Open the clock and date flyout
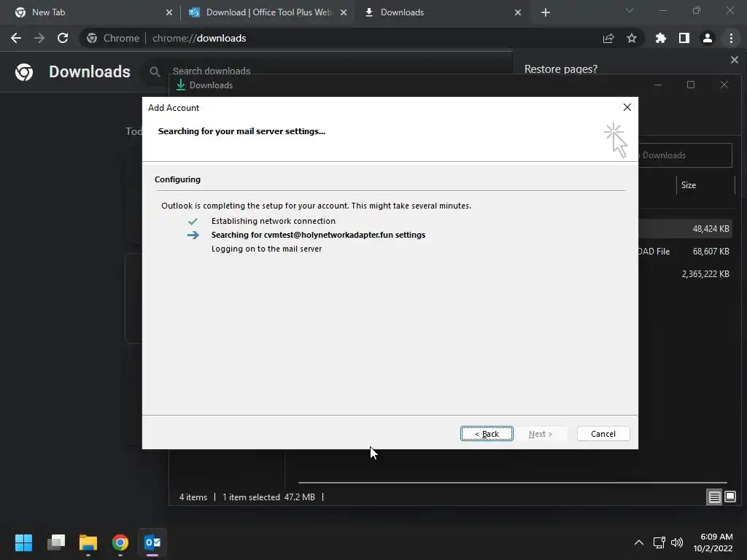The height and width of the screenshot is (560, 747). (x=713, y=542)
